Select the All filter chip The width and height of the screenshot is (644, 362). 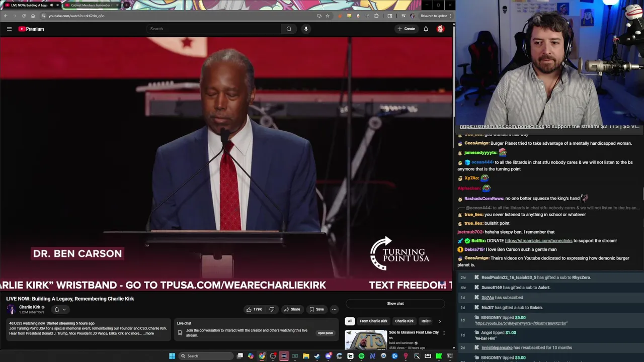point(350,321)
